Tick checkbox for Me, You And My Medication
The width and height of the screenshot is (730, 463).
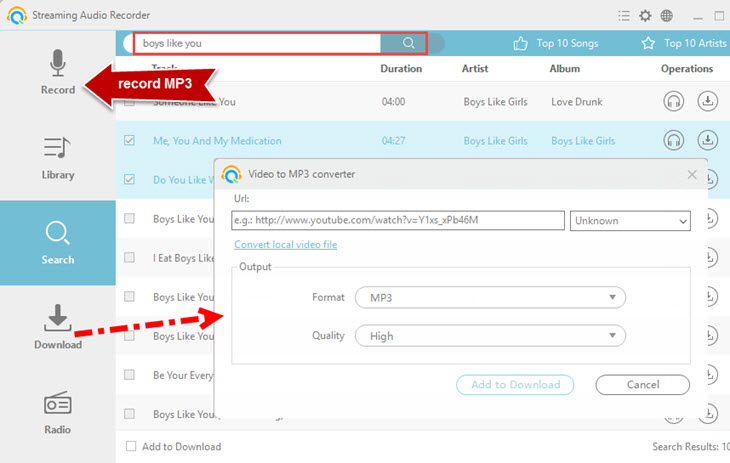point(129,140)
